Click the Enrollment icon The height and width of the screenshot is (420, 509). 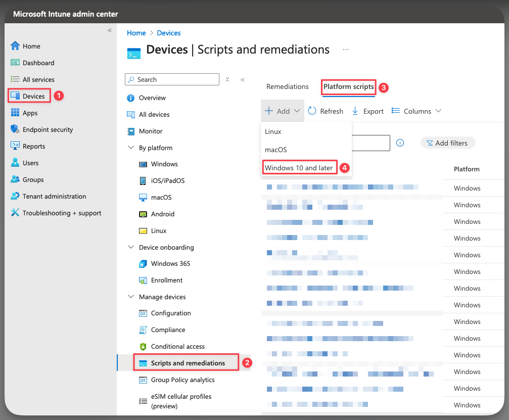tap(143, 281)
